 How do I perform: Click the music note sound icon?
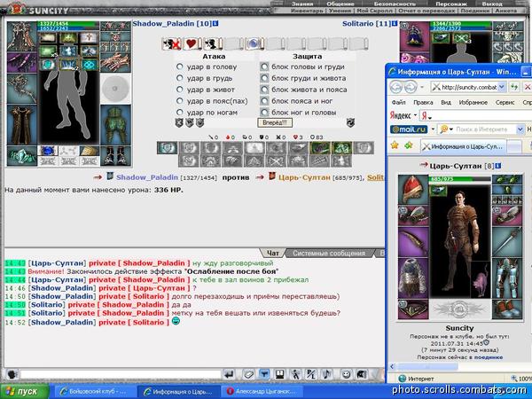point(327,374)
